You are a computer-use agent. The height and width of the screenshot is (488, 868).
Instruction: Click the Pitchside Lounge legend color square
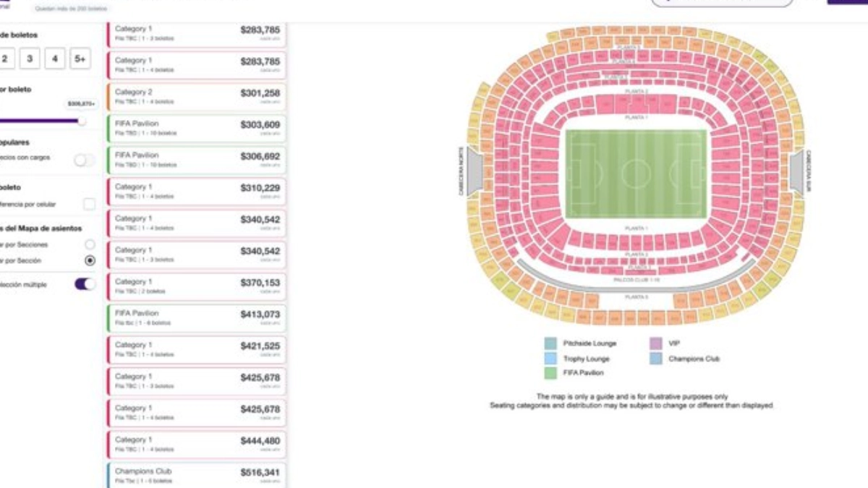tap(550, 343)
